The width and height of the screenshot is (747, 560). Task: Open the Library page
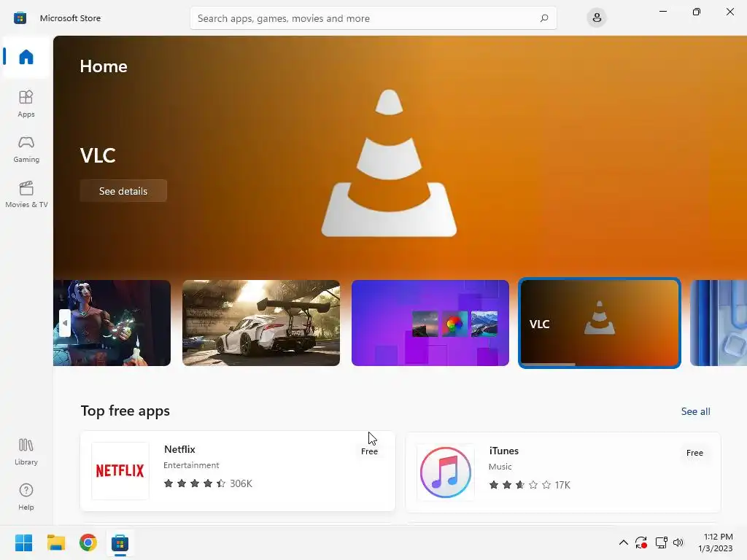[26, 452]
